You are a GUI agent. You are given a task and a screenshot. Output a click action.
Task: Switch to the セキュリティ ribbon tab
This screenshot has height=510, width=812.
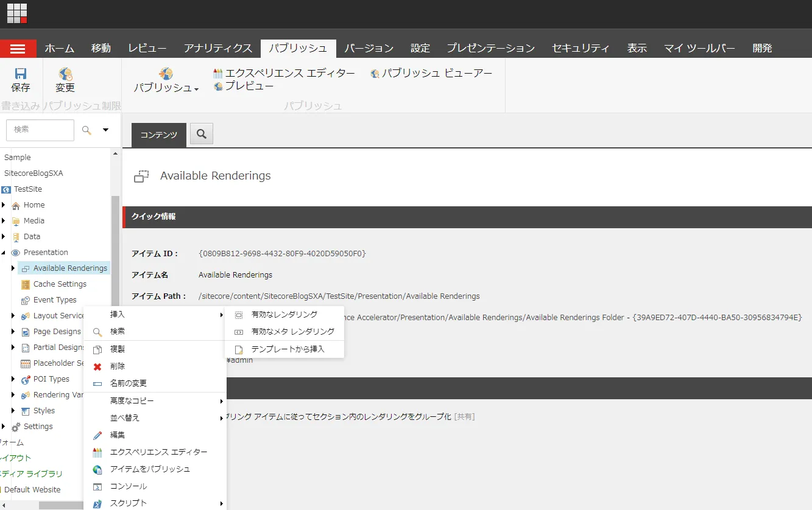(581, 49)
